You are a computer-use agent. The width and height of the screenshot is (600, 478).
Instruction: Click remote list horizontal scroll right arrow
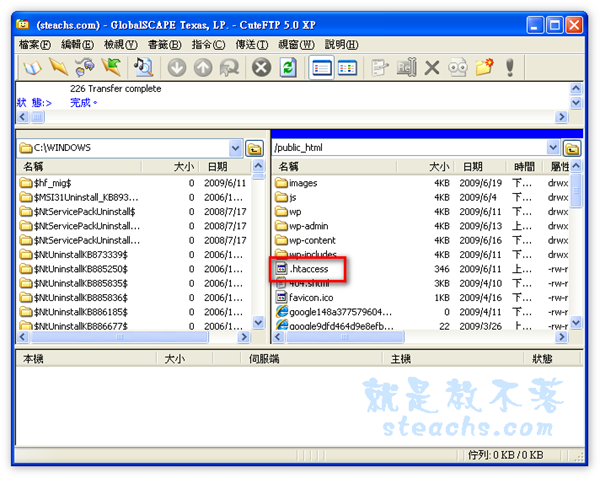click(x=561, y=337)
